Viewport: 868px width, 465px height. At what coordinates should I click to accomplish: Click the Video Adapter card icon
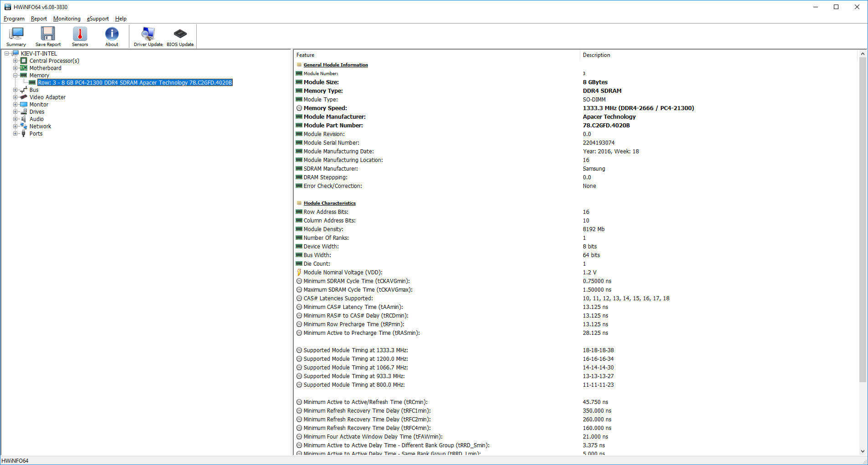tap(24, 97)
